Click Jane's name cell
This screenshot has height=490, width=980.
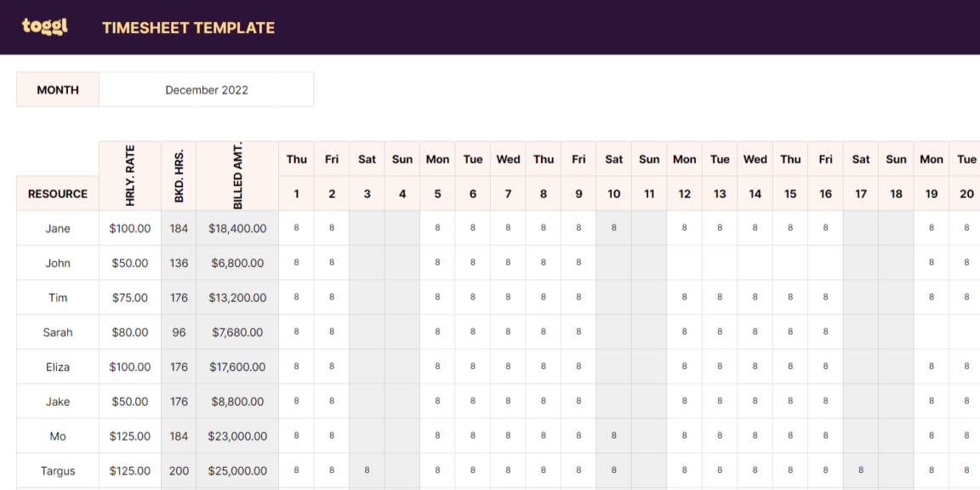click(x=57, y=228)
